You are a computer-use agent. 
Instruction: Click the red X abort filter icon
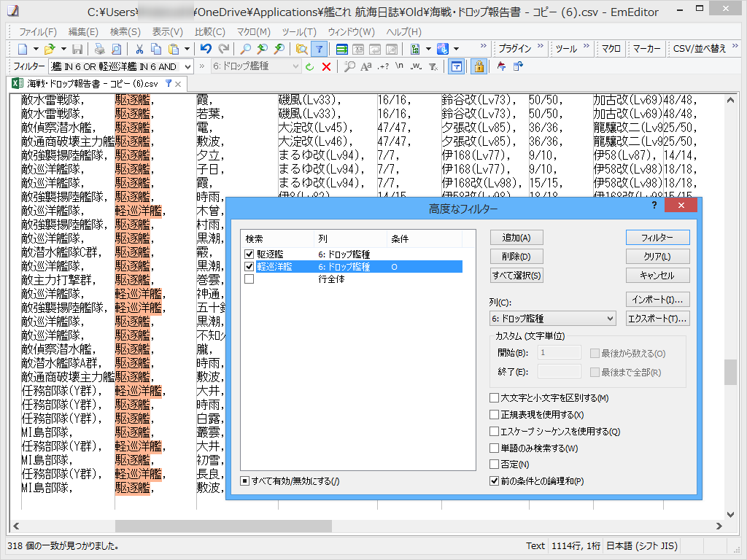[326, 66]
